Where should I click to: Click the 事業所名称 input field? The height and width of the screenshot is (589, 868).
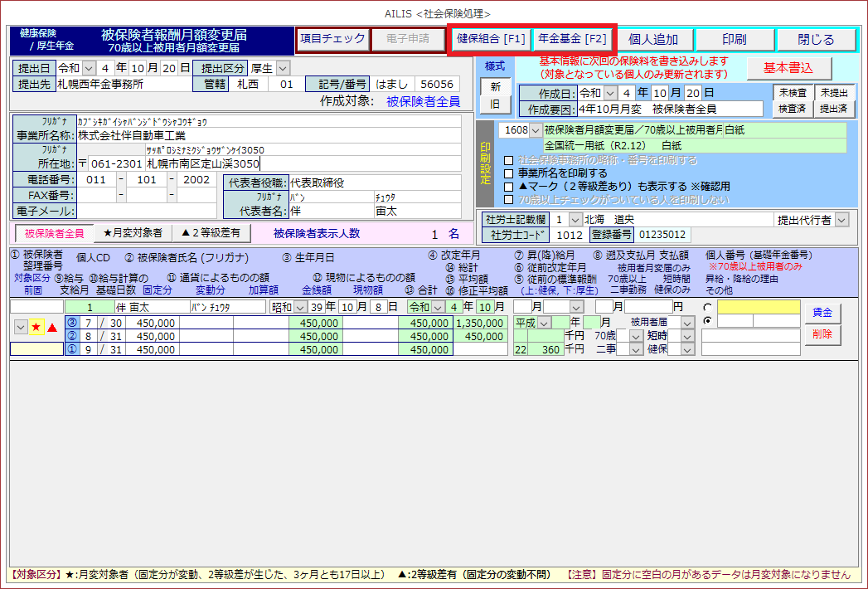(x=268, y=135)
